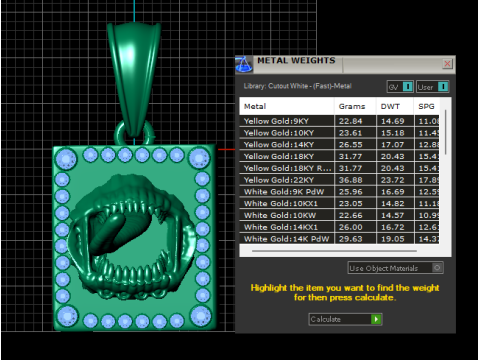Viewport: 480px width, 360px height.
Task: Click the 26.55 grams value
Action: point(350,144)
